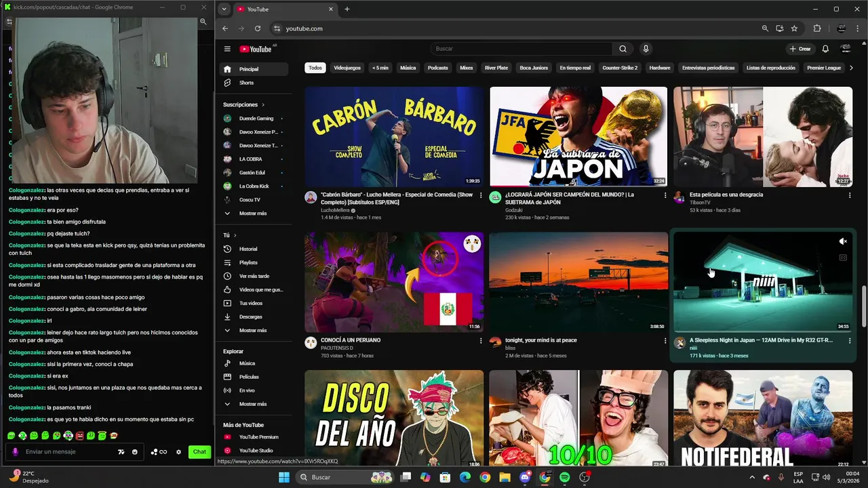Open channel points icon in Kick chat
This screenshot has height=488, width=868.
pos(159,452)
